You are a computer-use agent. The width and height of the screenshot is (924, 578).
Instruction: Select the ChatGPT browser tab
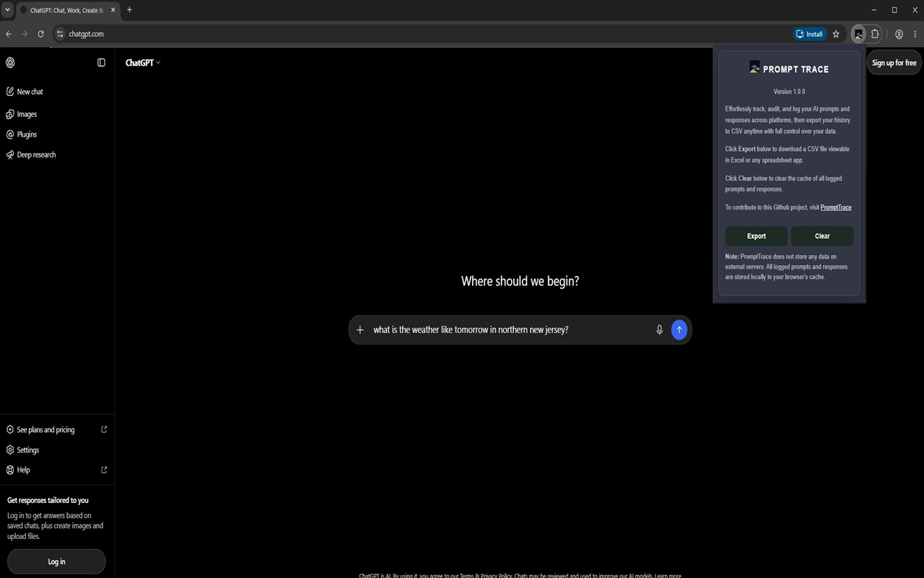pyautogui.click(x=68, y=10)
